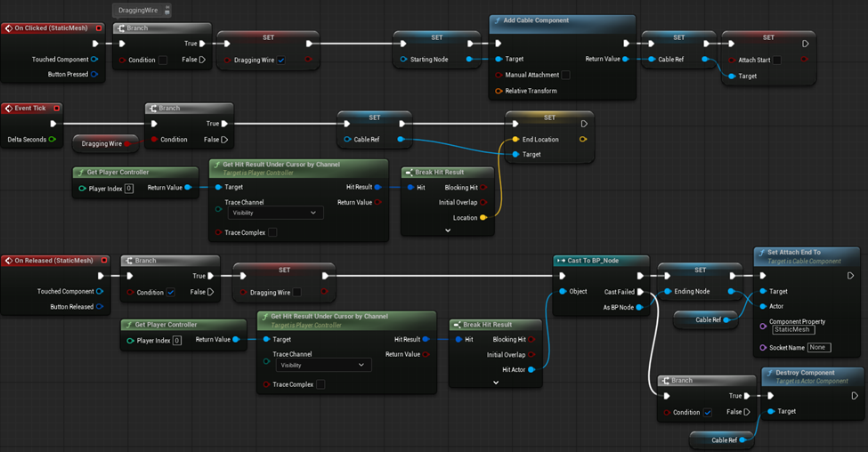
Task: Select the Destroy Component node title
Action: point(805,373)
